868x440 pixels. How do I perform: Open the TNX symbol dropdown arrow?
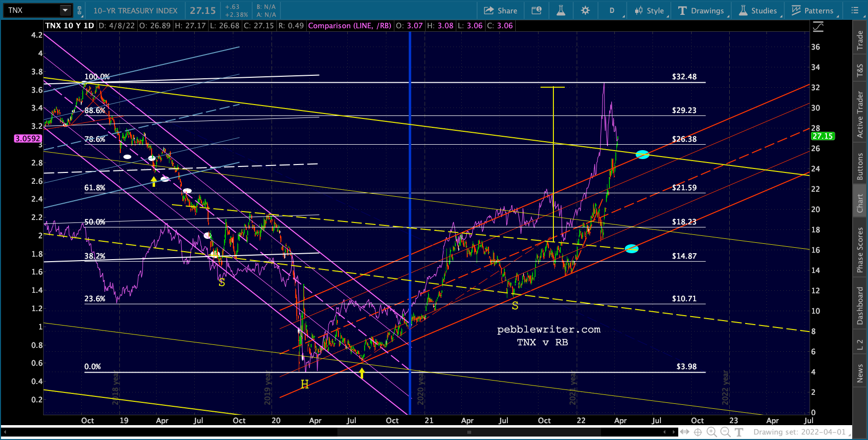click(65, 10)
